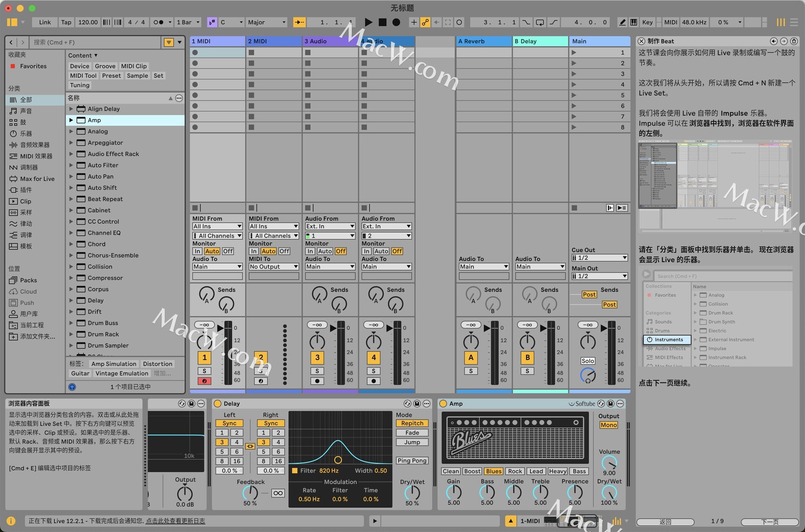Click the Link button
This screenshot has height=532, width=805.
pos(45,22)
